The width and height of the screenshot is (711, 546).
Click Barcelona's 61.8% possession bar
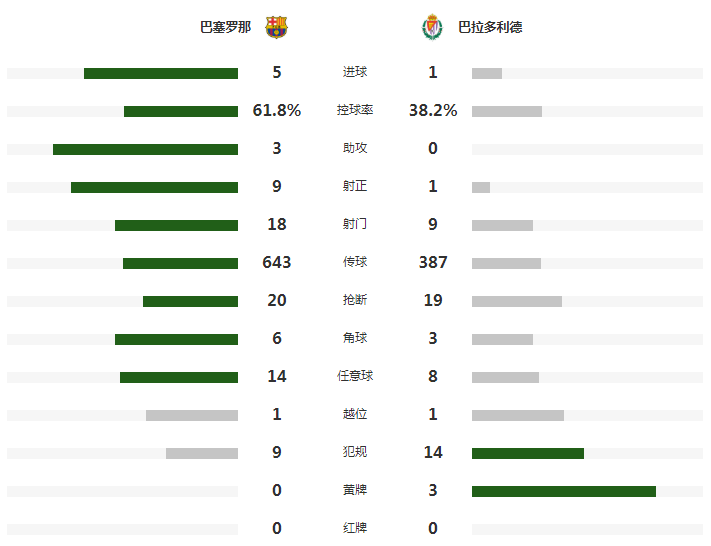coord(181,112)
